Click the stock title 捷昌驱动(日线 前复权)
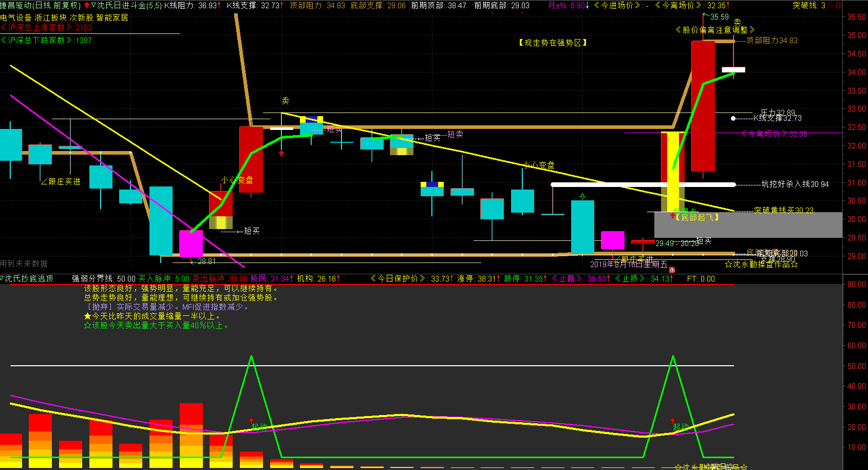This screenshot has width=868, height=470. coord(41,5)
